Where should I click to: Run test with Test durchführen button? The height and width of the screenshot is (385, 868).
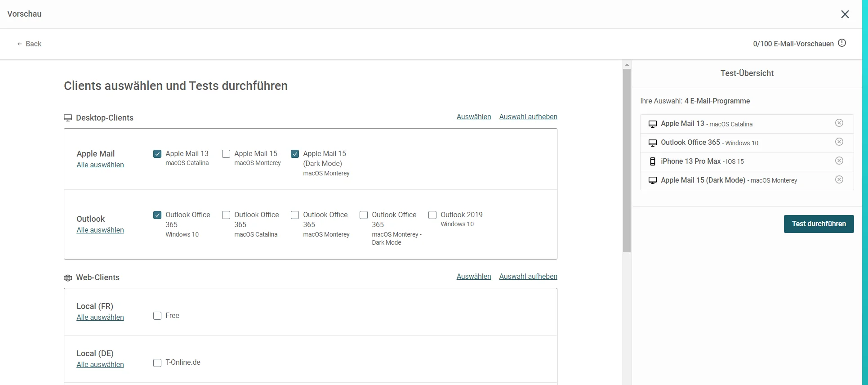tap(819, 224)
